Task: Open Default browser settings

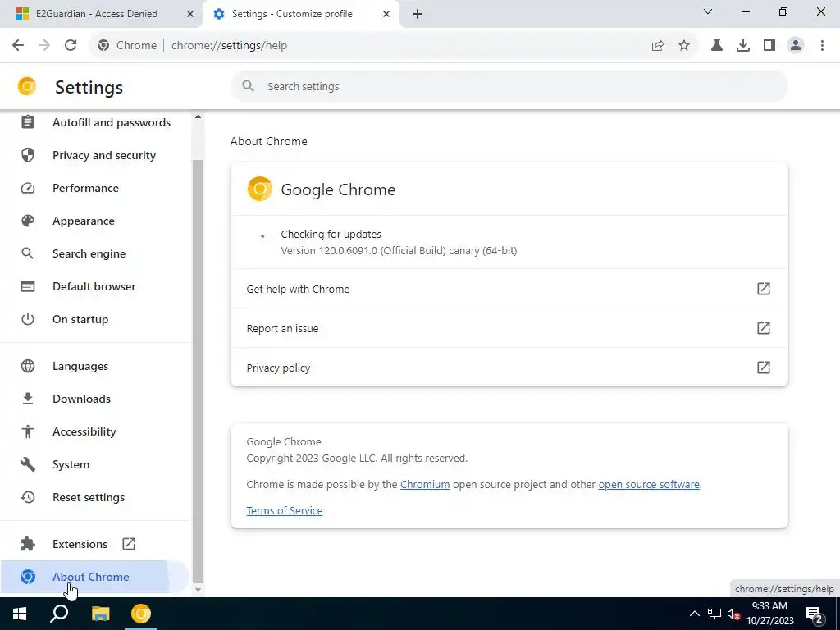Action: (95, 286)
